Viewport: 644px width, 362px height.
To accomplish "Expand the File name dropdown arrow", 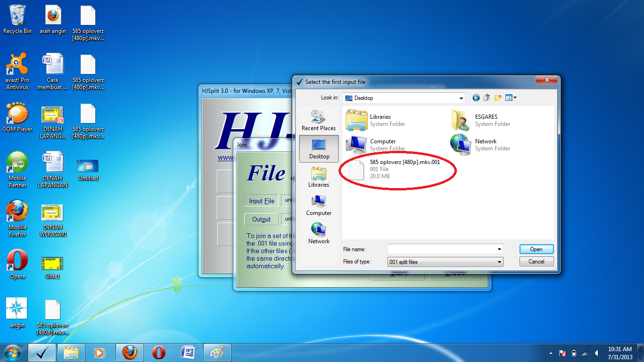I will pyautogui.click(x=499, y=249).
